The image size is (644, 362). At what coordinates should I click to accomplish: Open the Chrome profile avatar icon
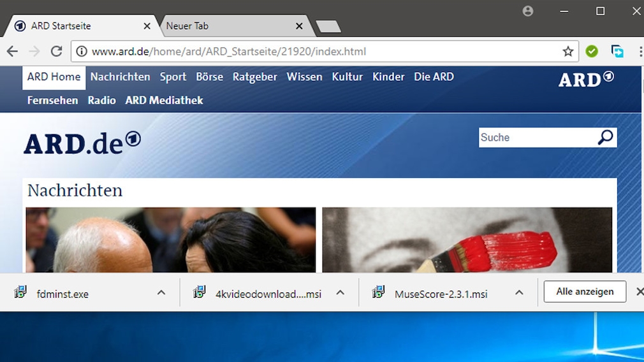click(528, 11)
